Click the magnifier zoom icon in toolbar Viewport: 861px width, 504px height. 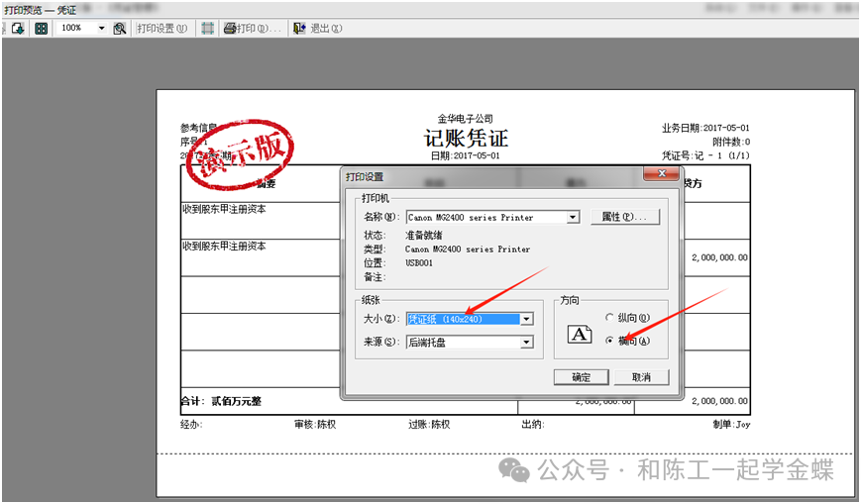(x=120, y=29)
